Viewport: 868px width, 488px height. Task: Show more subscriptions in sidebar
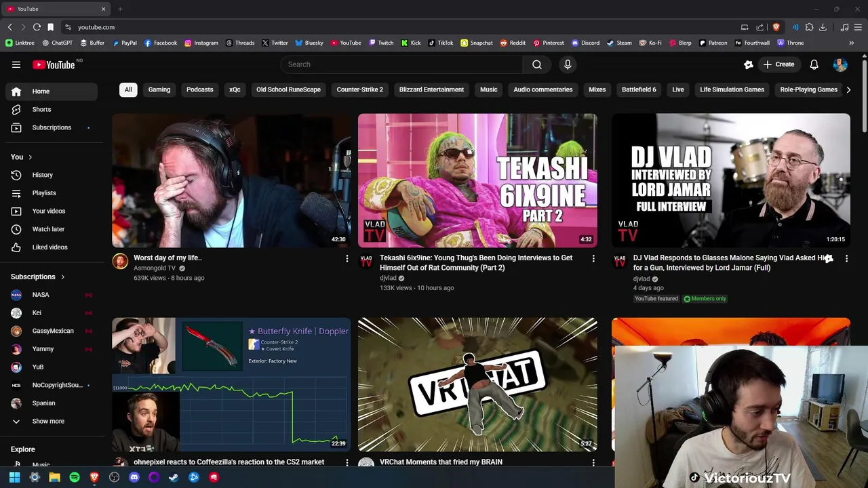pos(51,421)
